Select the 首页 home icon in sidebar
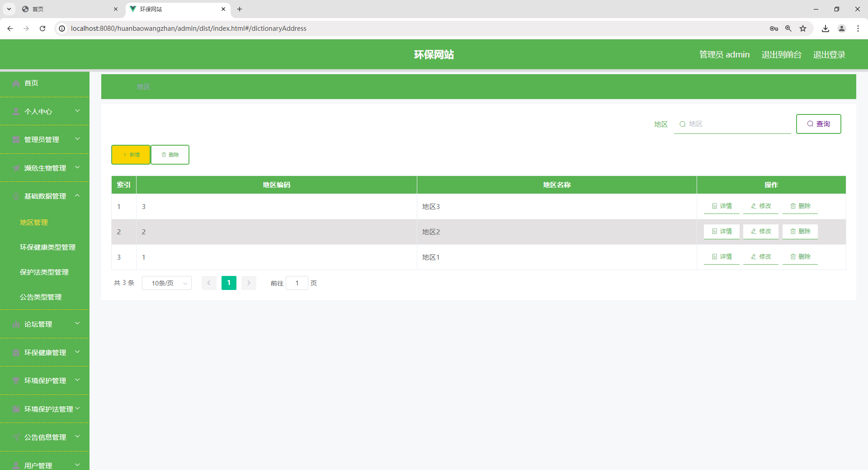The height and width of the screenshot is (470, 868). pyautogui.click(x=16, y=83)
